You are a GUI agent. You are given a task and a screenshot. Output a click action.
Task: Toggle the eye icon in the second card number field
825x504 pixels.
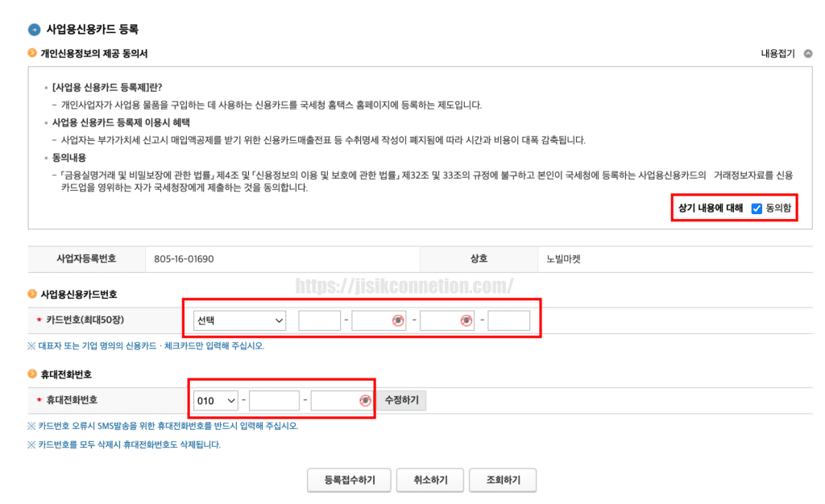point(398,320)
